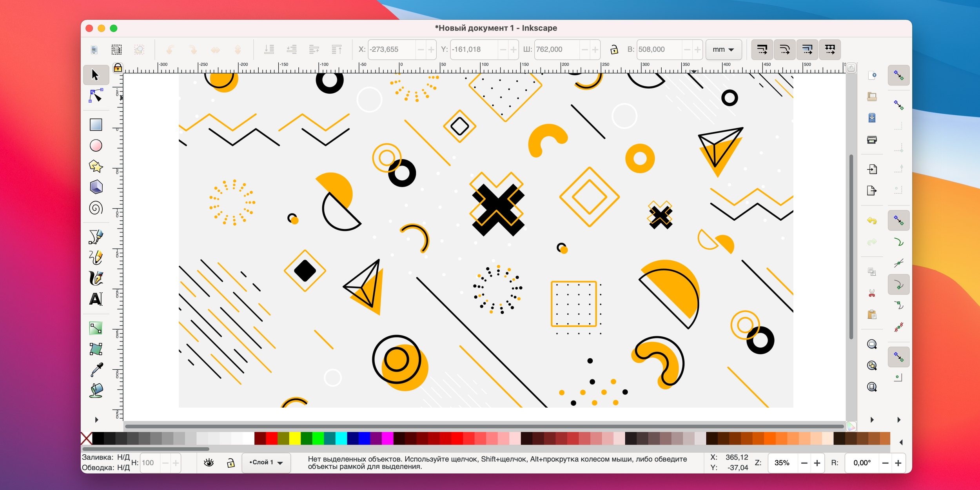980x490 pixels.
Task: Toggle the width and height ratio lock
Action: pos(614,49)
